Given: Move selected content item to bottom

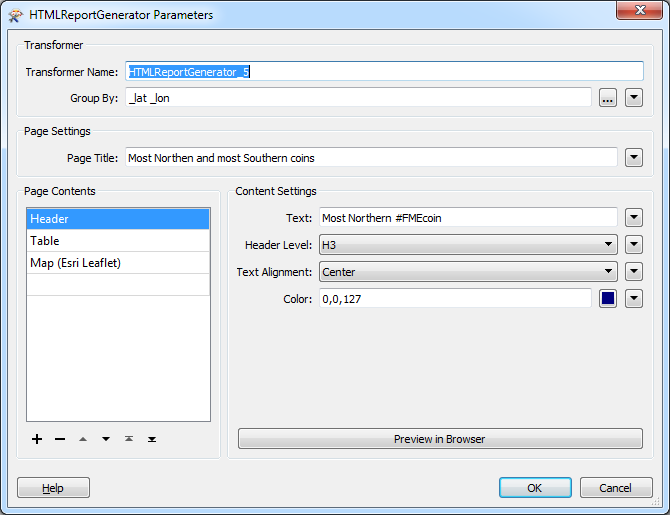Looking at the screenshot, I should (x=152, y=439).
